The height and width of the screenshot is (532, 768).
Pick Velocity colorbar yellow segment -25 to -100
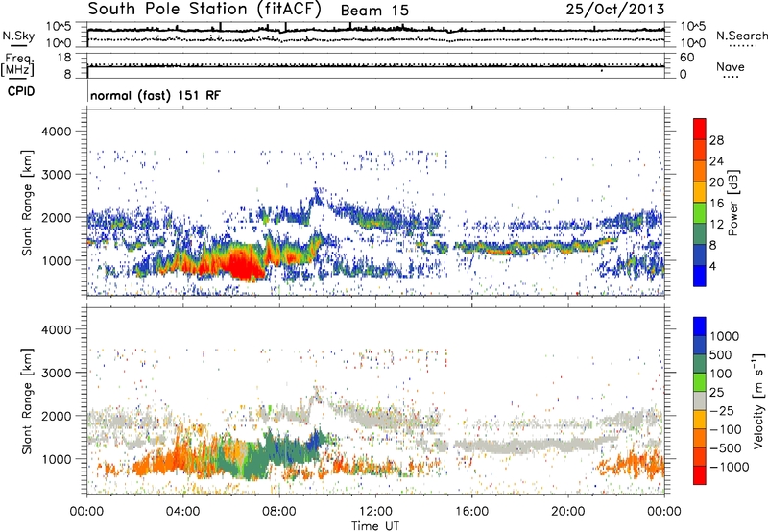700,420
